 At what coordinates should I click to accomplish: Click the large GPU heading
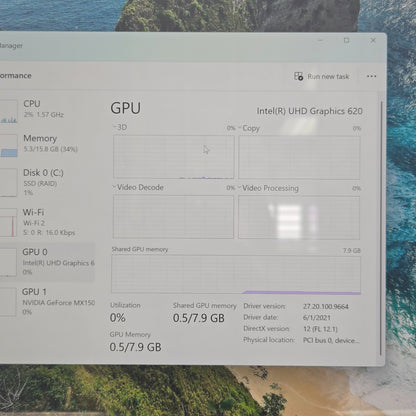point(126,108)
